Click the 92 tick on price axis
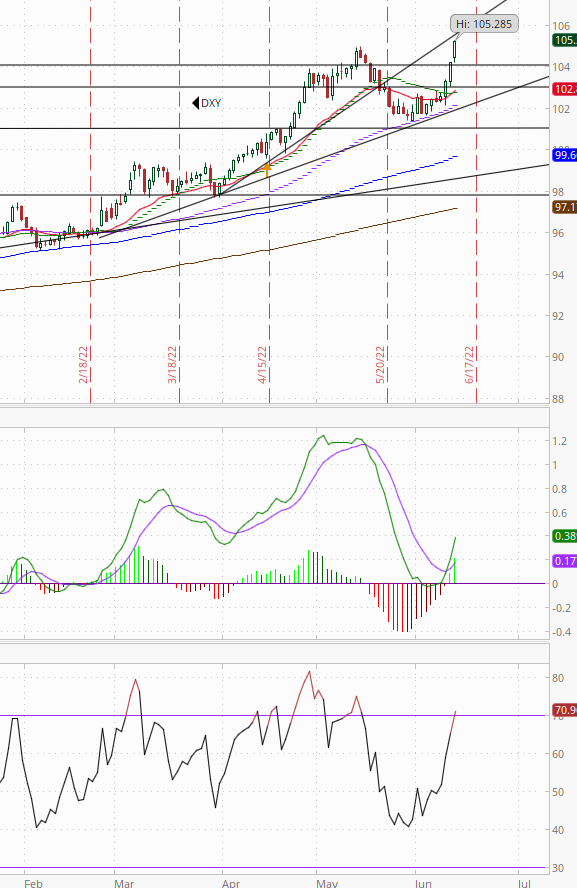Image resolution: width=577 pixels, height=888 pixels. [558, 316]
